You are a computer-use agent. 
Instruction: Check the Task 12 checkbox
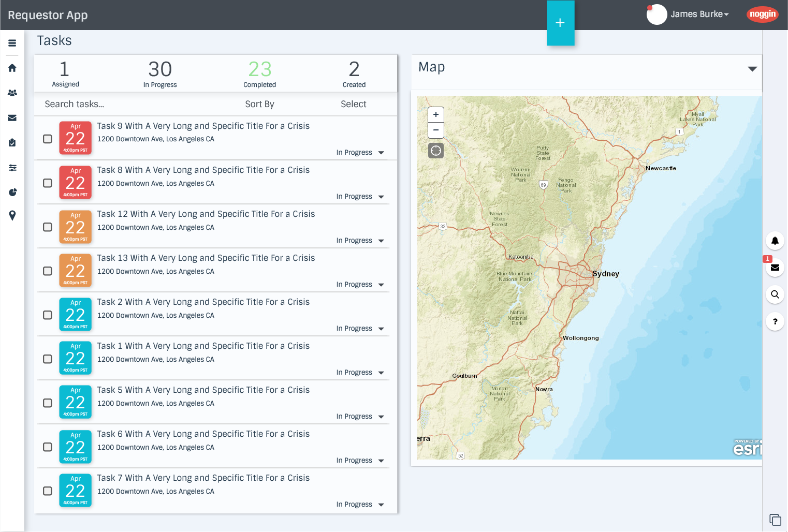click(x=48, y=227)
